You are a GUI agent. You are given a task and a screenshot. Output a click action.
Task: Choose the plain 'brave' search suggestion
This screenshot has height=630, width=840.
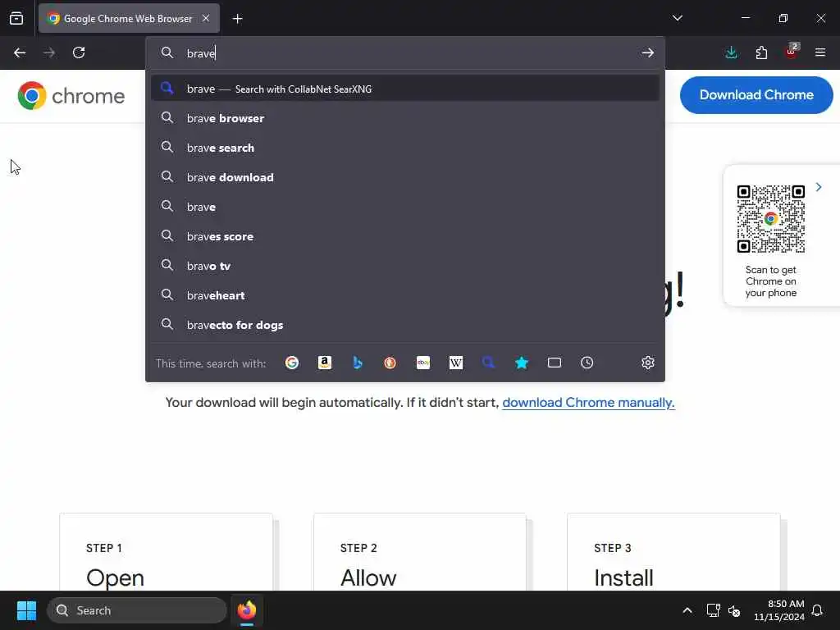[405, 207]
